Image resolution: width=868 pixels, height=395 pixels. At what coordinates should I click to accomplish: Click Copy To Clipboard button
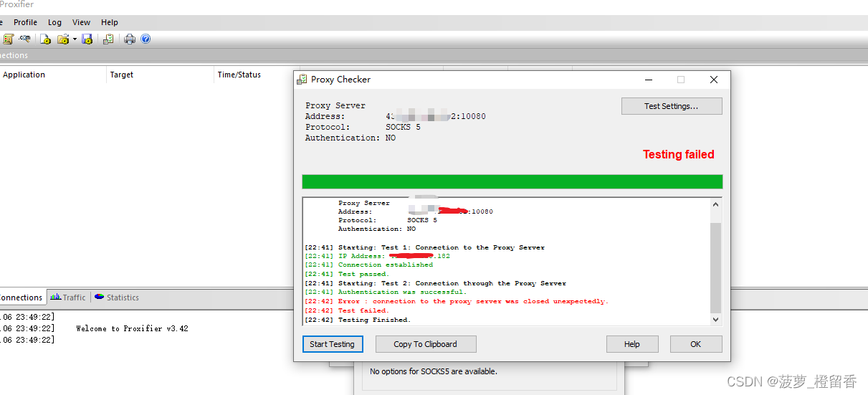pyautogui.click(x=426, y=344)
